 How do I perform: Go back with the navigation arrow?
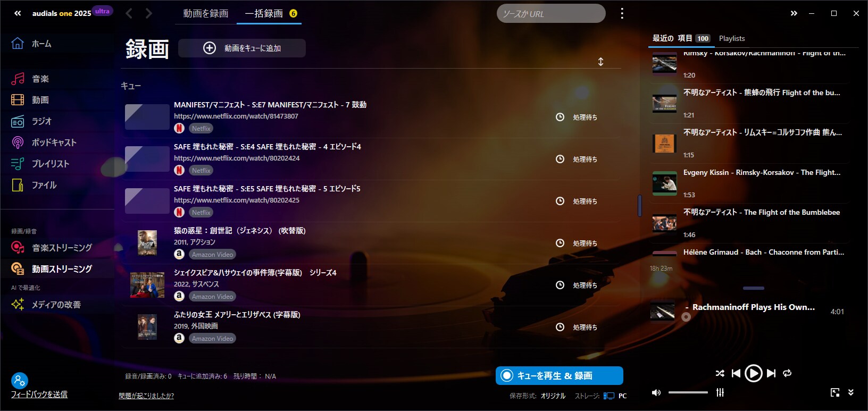(x=129, y=13)
